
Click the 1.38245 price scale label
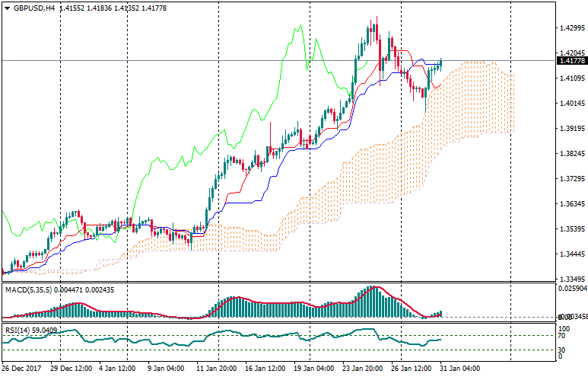pyautogui.click(x=571, y=154)
